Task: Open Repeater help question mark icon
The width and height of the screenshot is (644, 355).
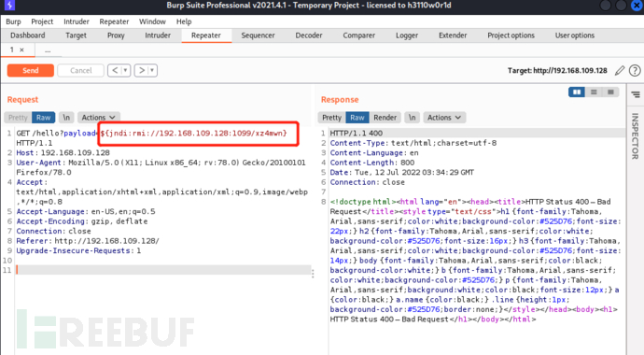Action: click(x=635, y=71)
